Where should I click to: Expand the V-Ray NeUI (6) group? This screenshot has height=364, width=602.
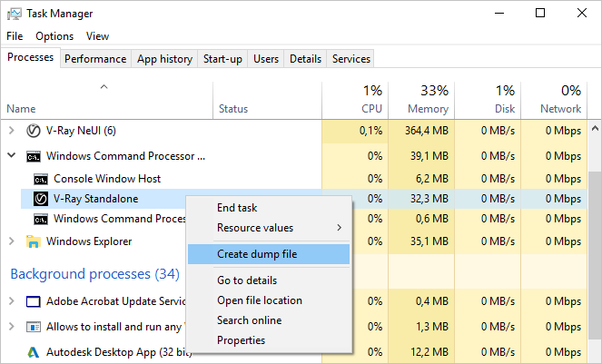[12, 131]
